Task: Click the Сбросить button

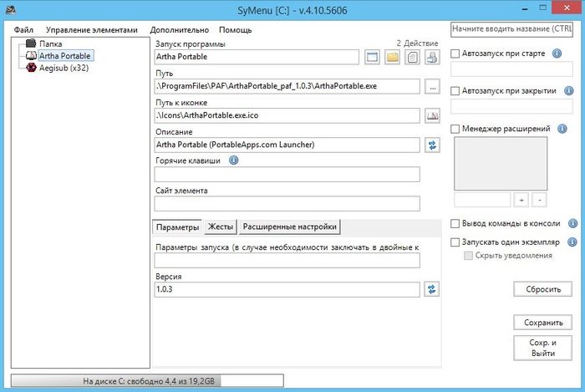Action: (543, 289)
